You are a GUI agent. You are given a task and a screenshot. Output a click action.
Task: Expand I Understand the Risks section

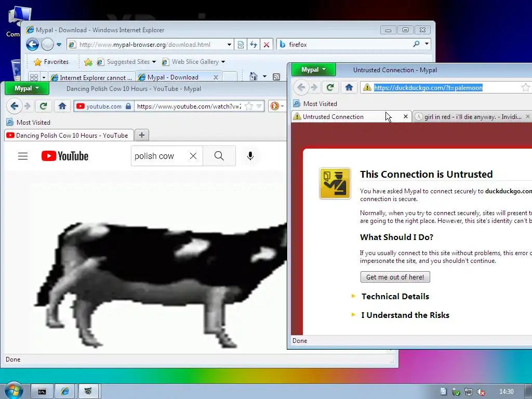point(401,315)
